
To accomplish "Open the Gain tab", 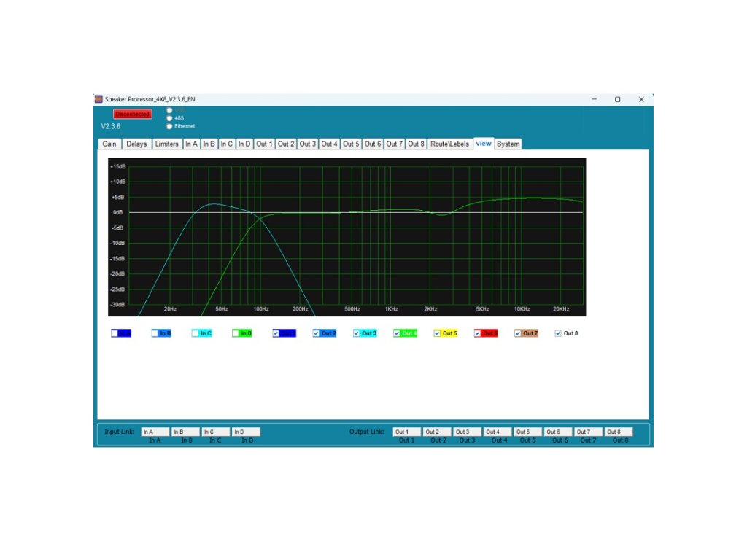I will point(109,144).
